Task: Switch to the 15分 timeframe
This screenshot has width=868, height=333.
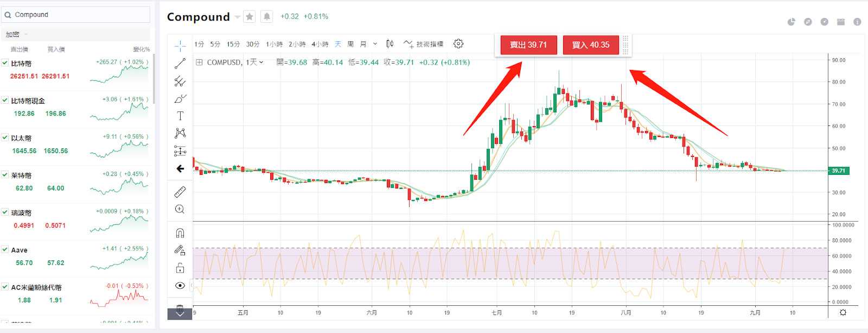Action: [233, 44]
